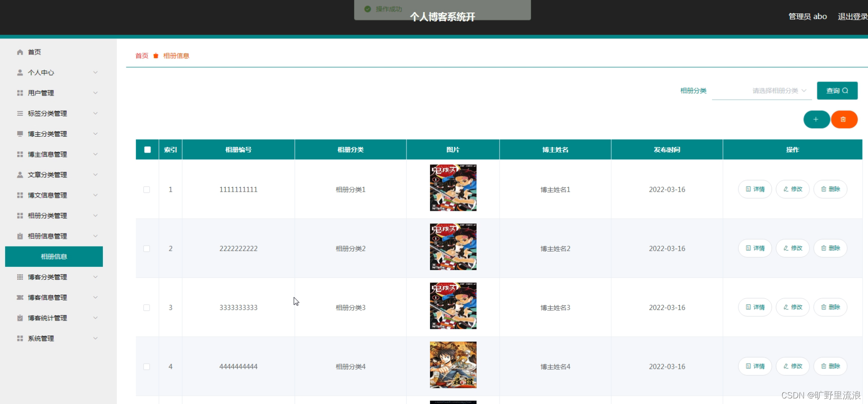The height and width of the screenshot is (404, 868).
Task: Click the thumbnail image in row 相册分类1
Action: (x=453, y=188)
